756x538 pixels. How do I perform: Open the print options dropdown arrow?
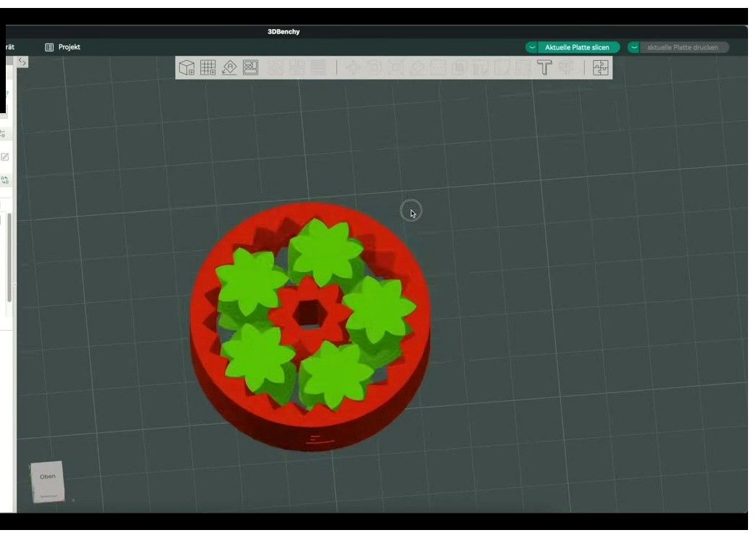[x=634, y=47]
